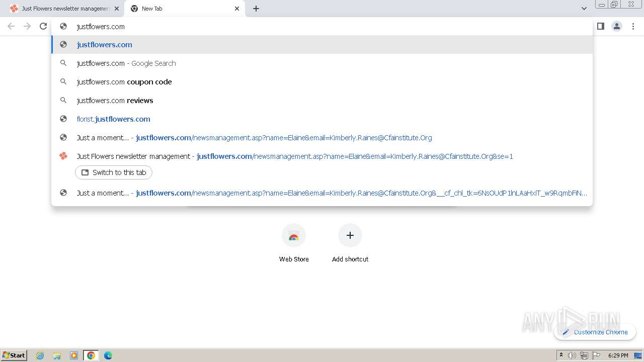Launch Internet Explorer from taskbar

coord(40,355)
